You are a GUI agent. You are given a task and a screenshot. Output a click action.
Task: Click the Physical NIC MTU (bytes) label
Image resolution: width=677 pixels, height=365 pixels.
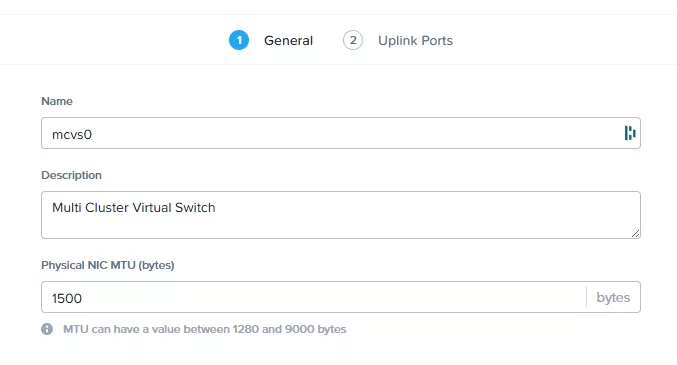click(x=108, y=265)
